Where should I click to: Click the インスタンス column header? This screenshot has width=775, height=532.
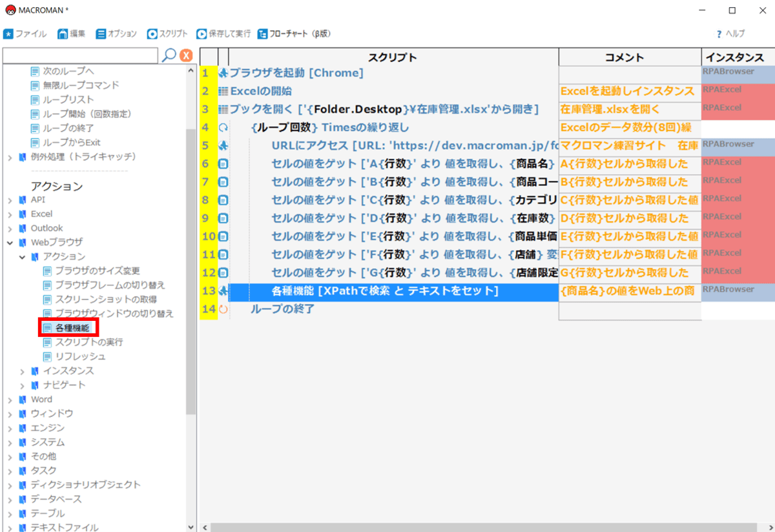[738, 57]
